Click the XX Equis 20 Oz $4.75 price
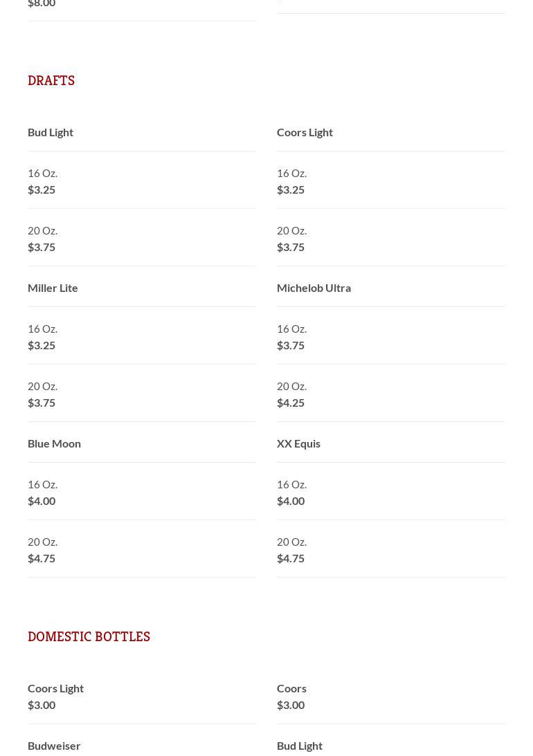 (x=291, y=558)
